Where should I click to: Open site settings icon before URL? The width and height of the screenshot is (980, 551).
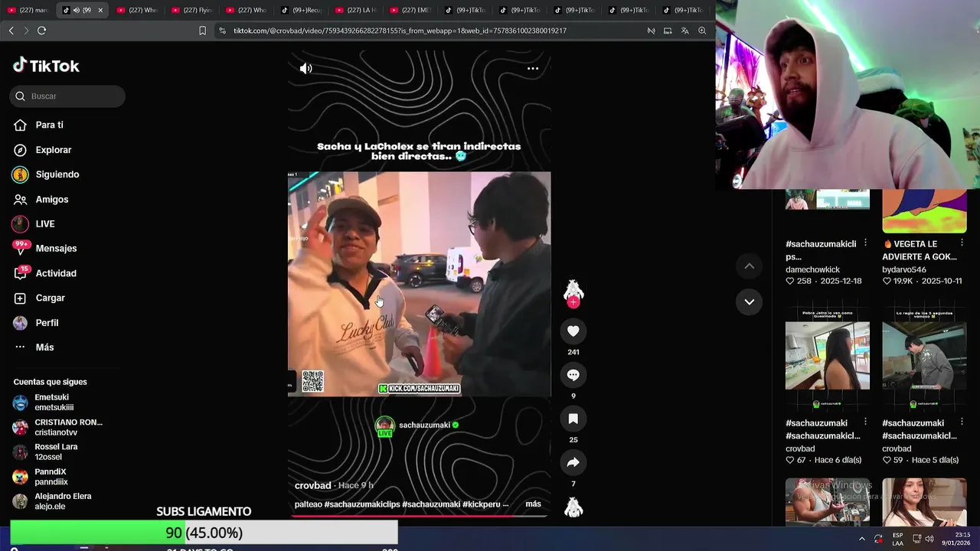(222, 31)
